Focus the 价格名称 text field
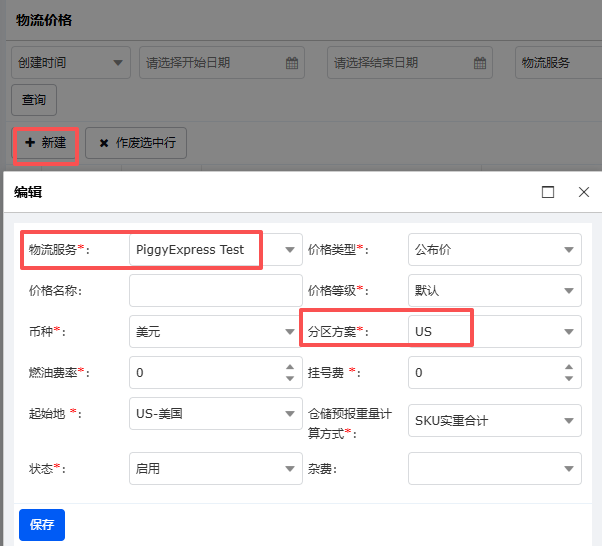The height and width of the screenshot is (546, 602). coord(215,291)
